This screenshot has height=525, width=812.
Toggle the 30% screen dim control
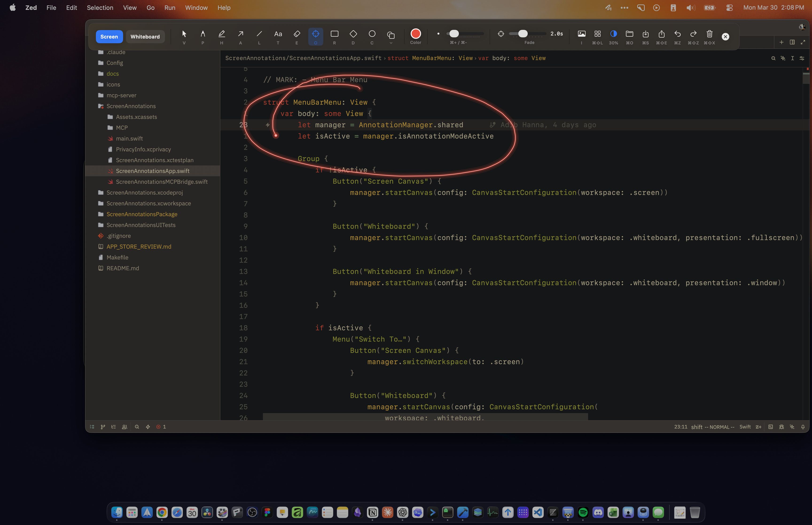(x=613, y=33)
